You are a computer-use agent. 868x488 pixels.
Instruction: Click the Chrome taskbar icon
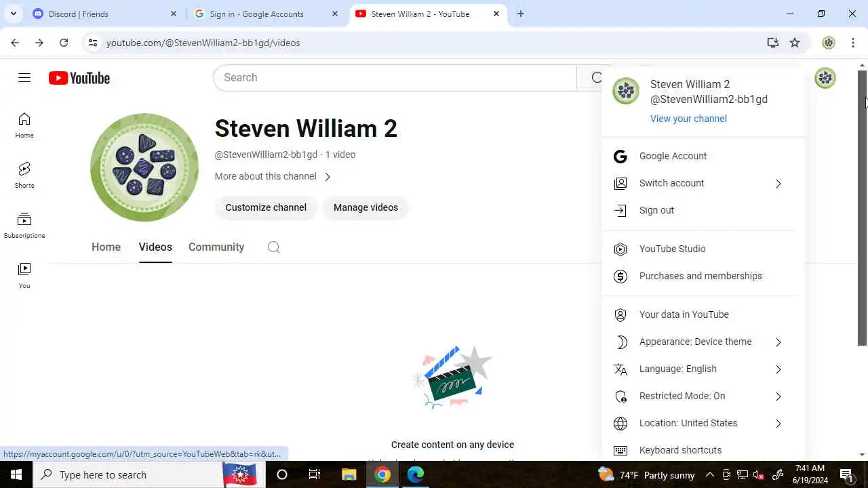(x=382, y=474)
